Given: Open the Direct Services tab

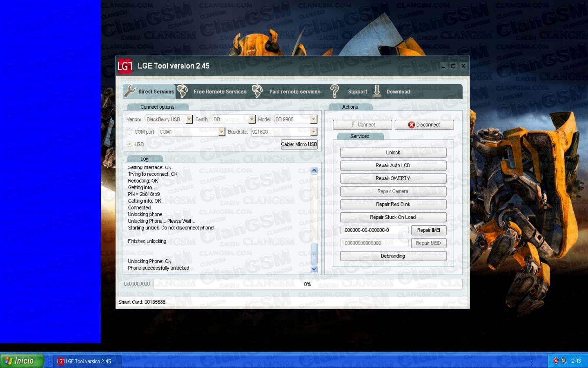Looking at the screenshot, I should pyautogui.click(x=149, y=91).
